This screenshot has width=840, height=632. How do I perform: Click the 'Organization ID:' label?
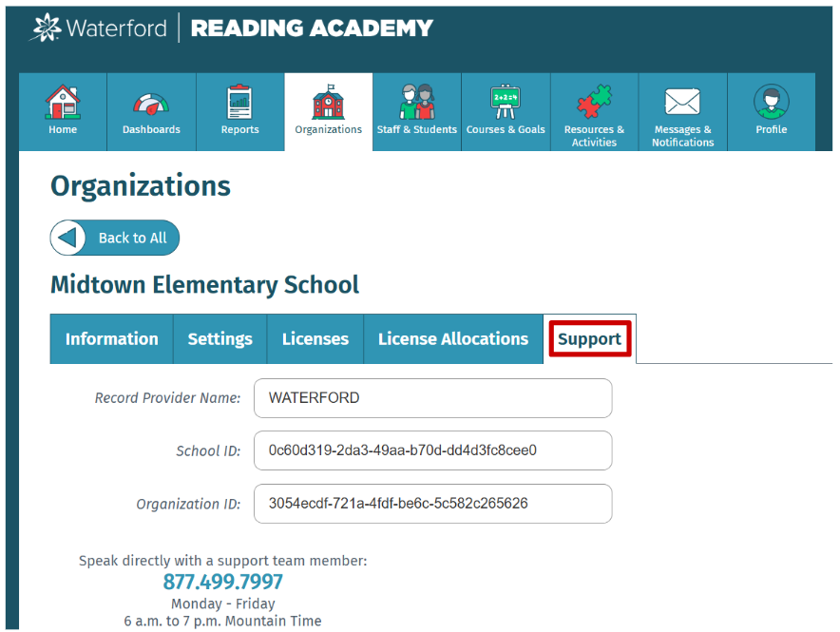click(x=188, y=504)
